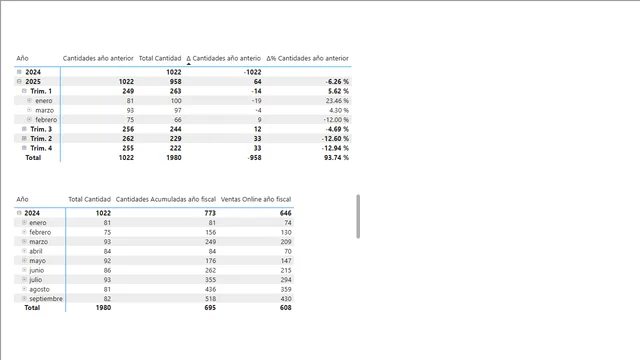Viewport: 640px width, 360px height.
Task: Expand the julio month row
Action: point(24,279)
